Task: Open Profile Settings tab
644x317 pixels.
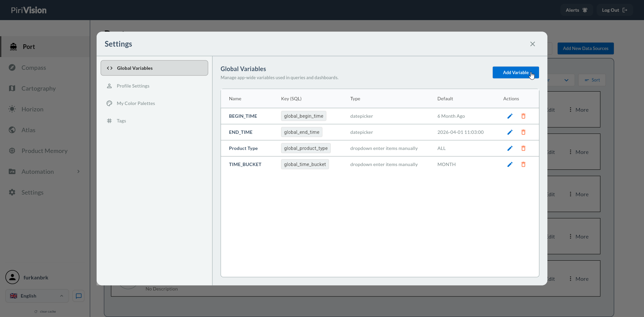Action: coord(154,86)
